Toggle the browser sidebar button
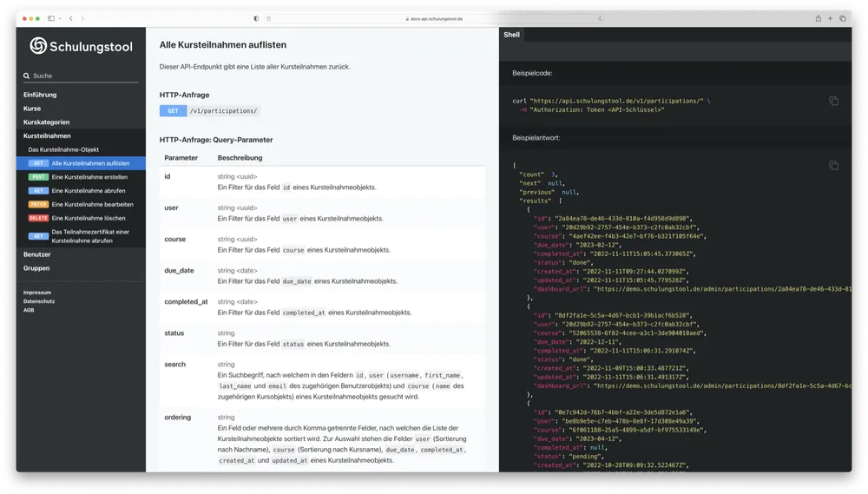 pyautogui.click(x=51, y=18)
